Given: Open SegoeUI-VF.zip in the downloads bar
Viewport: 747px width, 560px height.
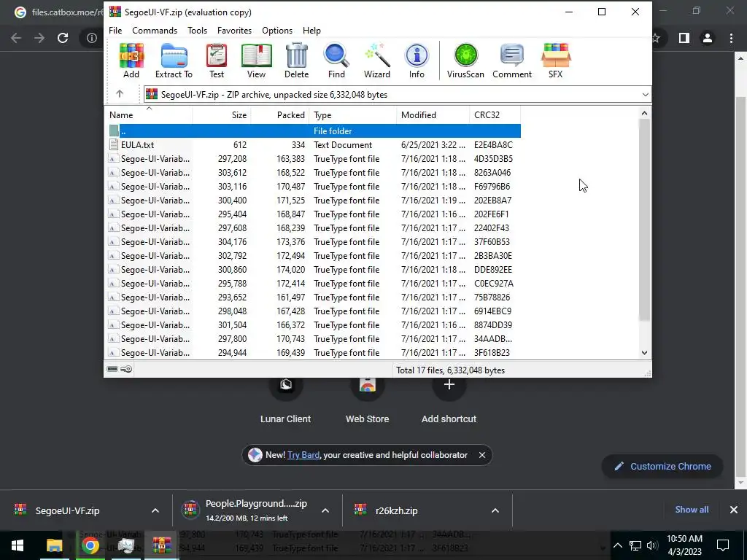Looking at the screenshot, I should [67, 510].
